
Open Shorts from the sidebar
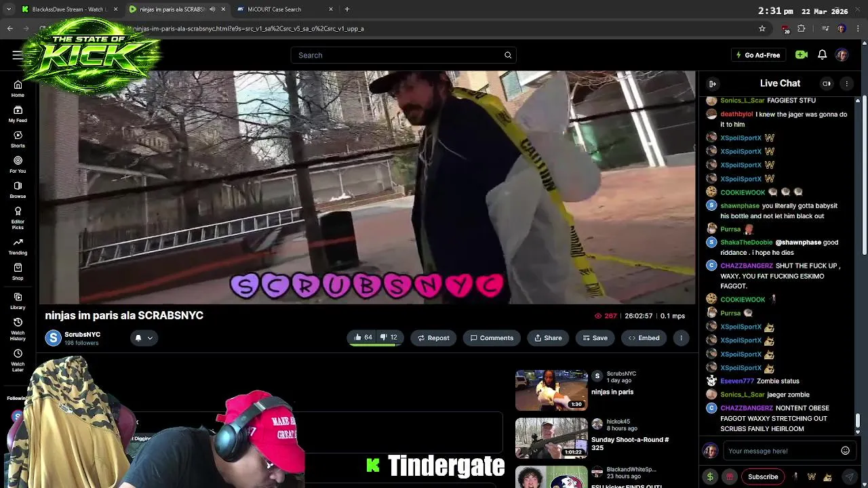[18, 139]
